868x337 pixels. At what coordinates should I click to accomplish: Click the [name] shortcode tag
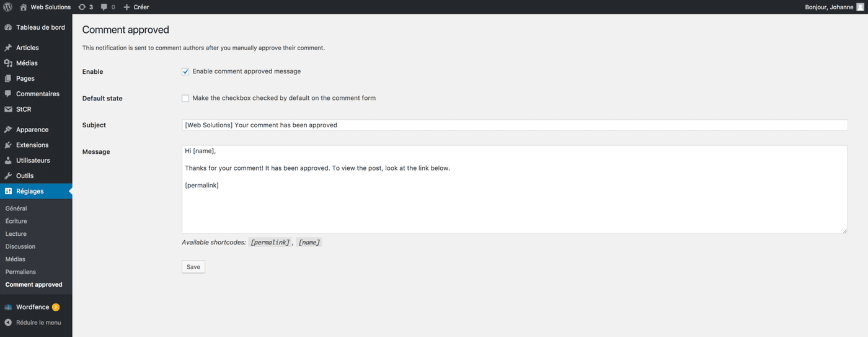(x=309, y=243)
